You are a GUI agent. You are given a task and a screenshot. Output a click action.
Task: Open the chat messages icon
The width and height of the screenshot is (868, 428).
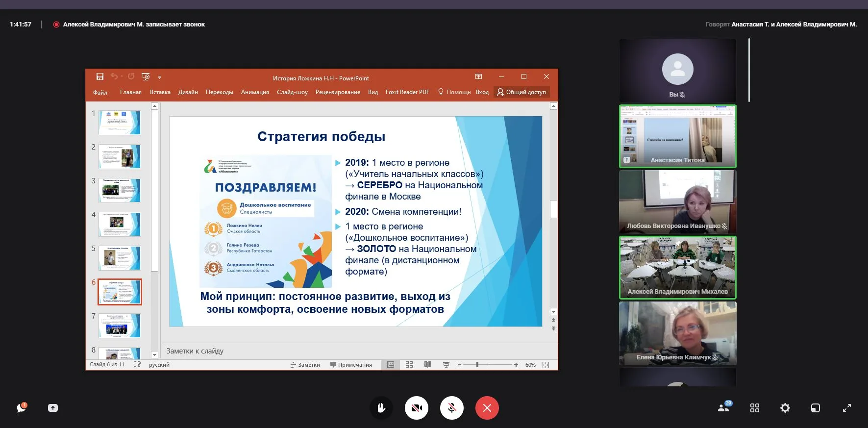tap(22, 408)
